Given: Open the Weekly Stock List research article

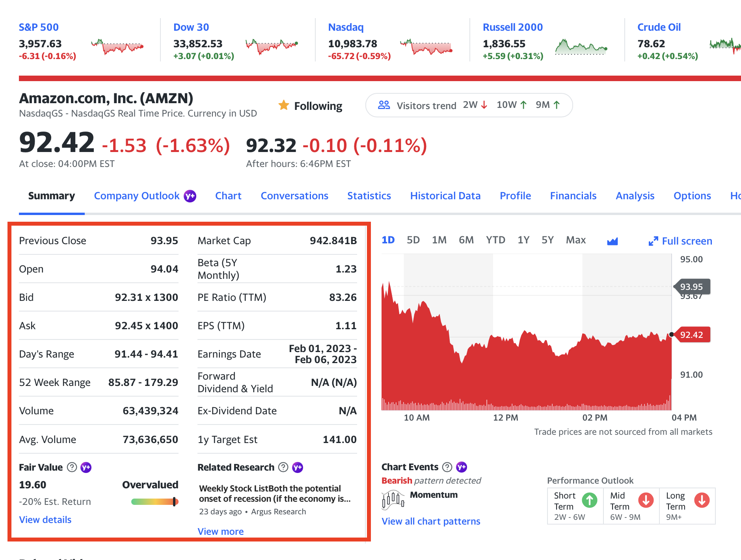Looking at the screenshot, I should coord(275,493).
